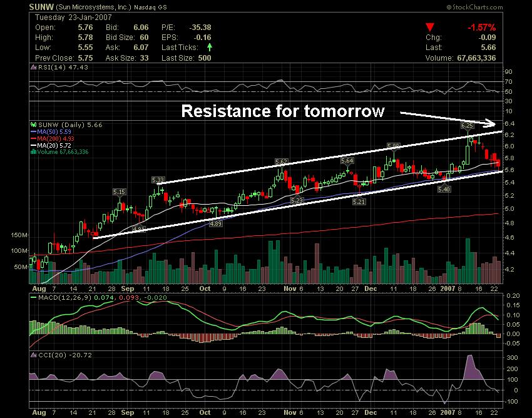
Task: Click the Bid Size value 60
Action: tap(144, 38)
